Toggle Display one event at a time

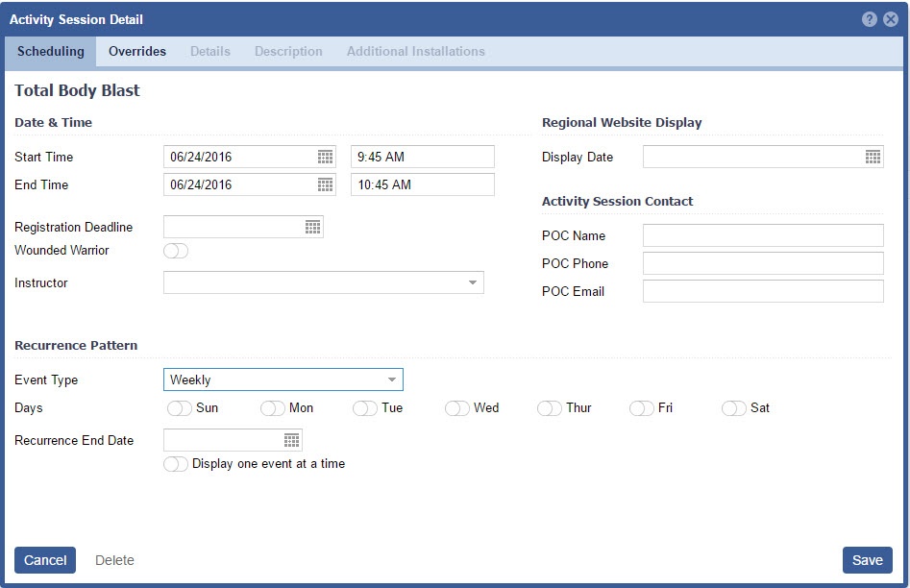pyautogui.click(x=176, y=464)
